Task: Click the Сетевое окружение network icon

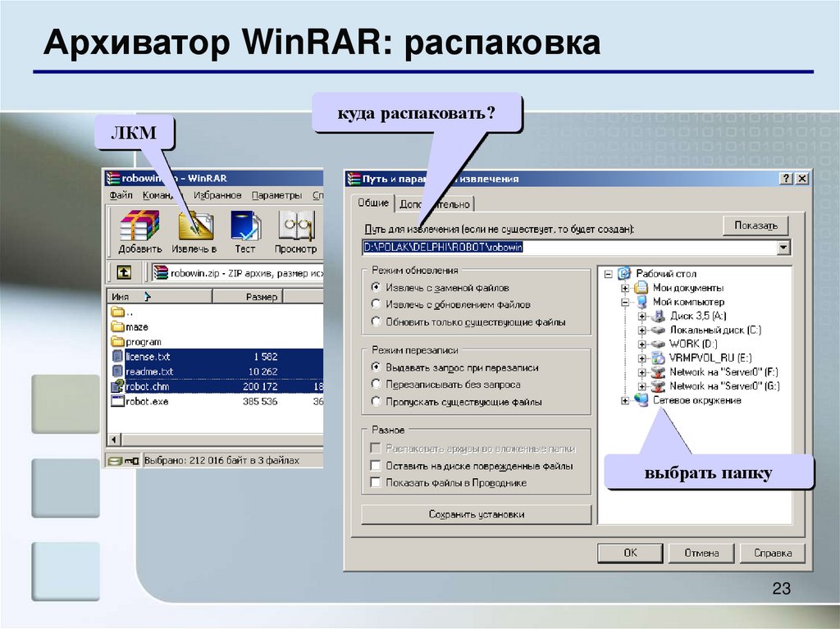Action: tap(641, 399)
